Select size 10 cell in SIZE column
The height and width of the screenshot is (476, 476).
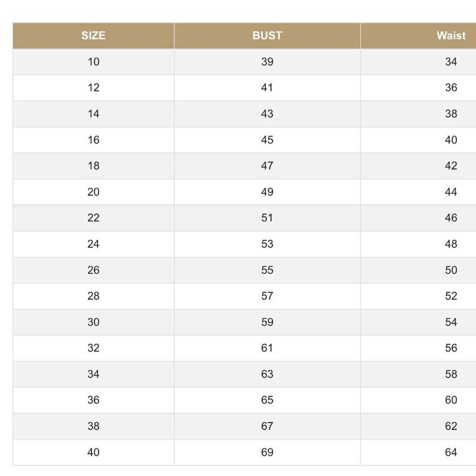[x=93, y=62]
